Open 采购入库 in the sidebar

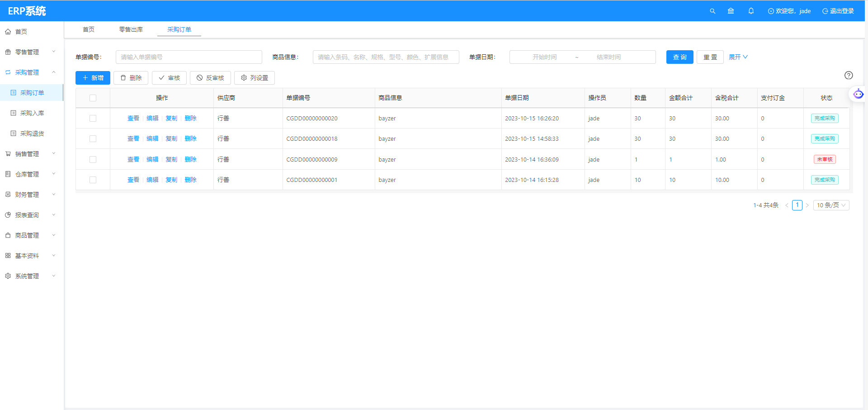coord(32,113)
